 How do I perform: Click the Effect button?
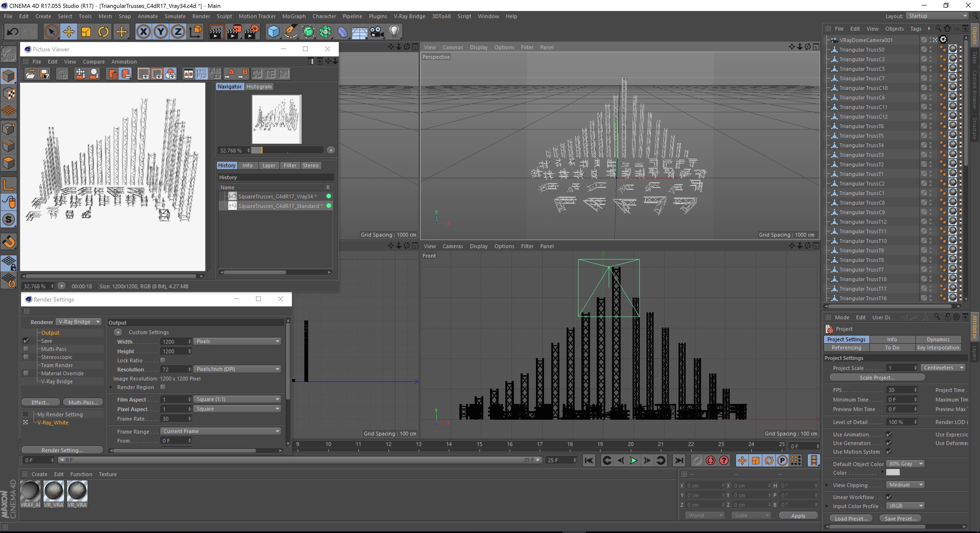tap(40, 402)
